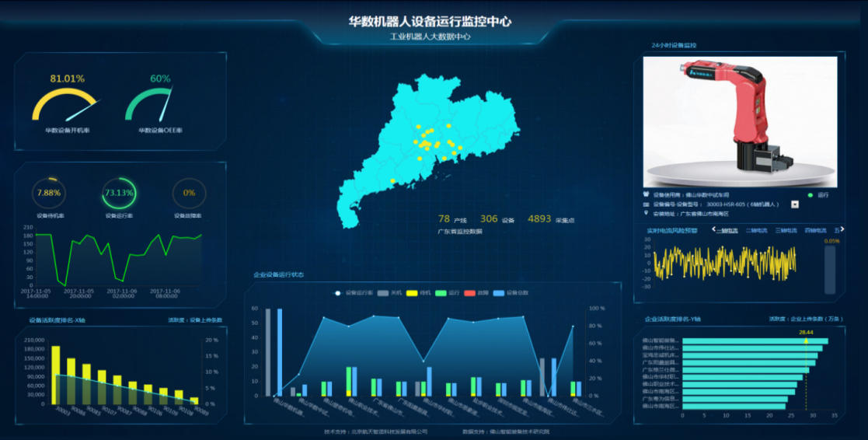The height and width of the screenshot is (440, 868).
Task: Click the green 运行 status indicator dot
Action: [x=810, y=194]
